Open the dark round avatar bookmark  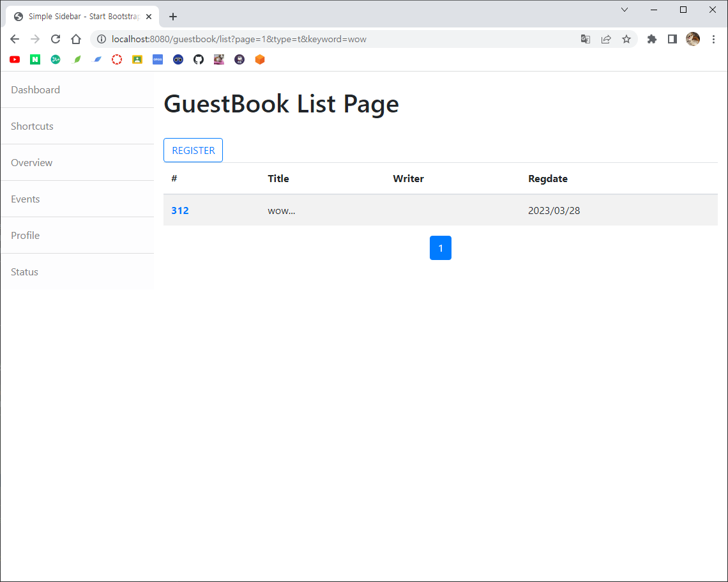coord(239,59)
